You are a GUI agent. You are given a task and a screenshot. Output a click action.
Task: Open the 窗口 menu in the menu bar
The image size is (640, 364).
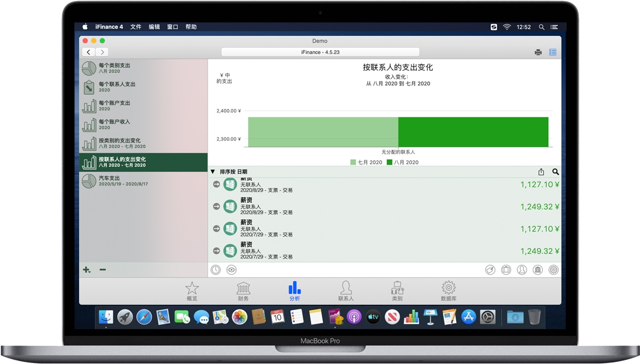[172, 27]
